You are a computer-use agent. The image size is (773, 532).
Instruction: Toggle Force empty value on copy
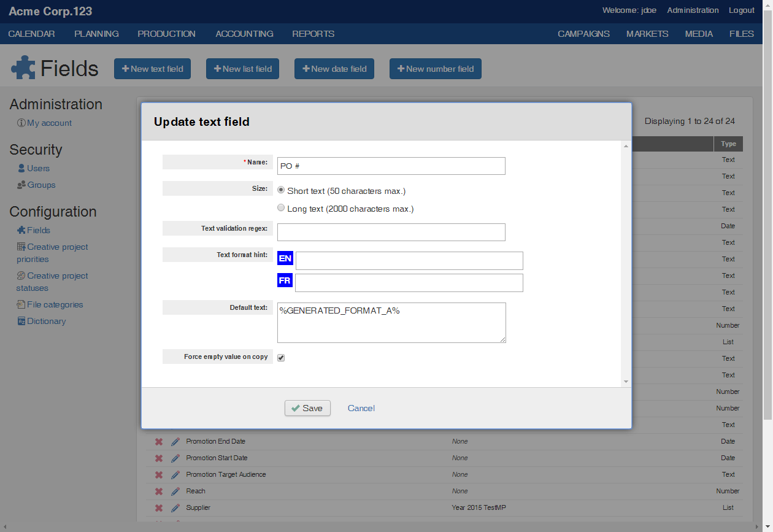[x=281, y=357]
